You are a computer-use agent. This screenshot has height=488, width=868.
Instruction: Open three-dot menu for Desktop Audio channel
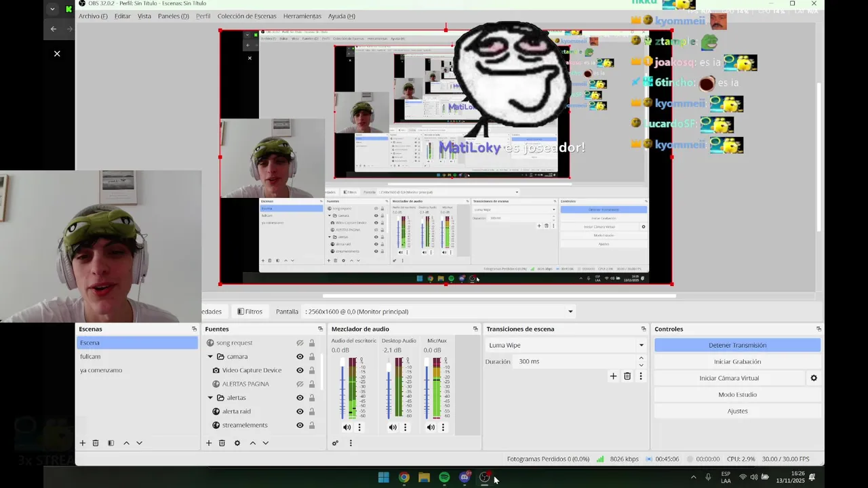pyautogui.click(x=406, y=428)
